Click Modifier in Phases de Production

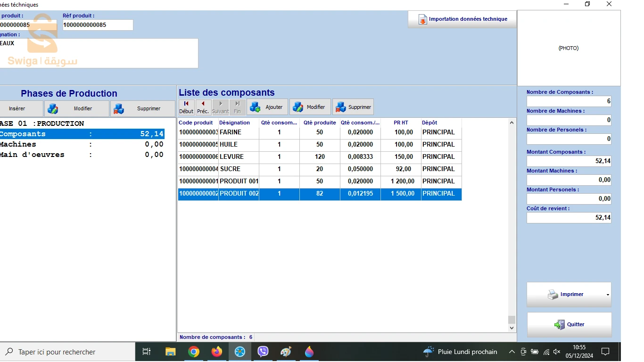click(77, 108)
